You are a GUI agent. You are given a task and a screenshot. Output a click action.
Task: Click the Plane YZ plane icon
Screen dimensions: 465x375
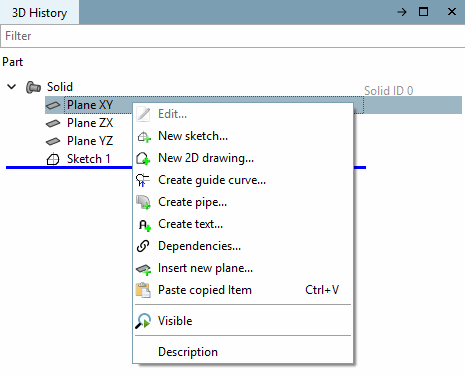[x=53, y=141]
